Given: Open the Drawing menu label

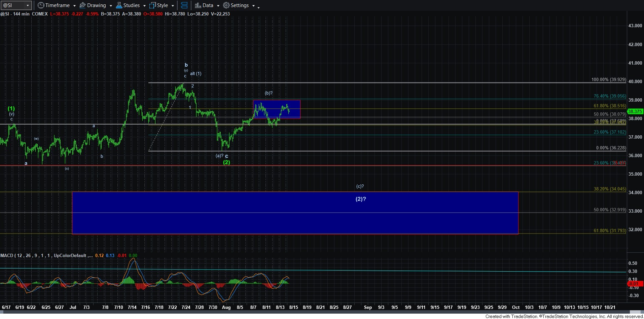Looking at the screenshot, I should pyautogui.click(x=97, y=5).
